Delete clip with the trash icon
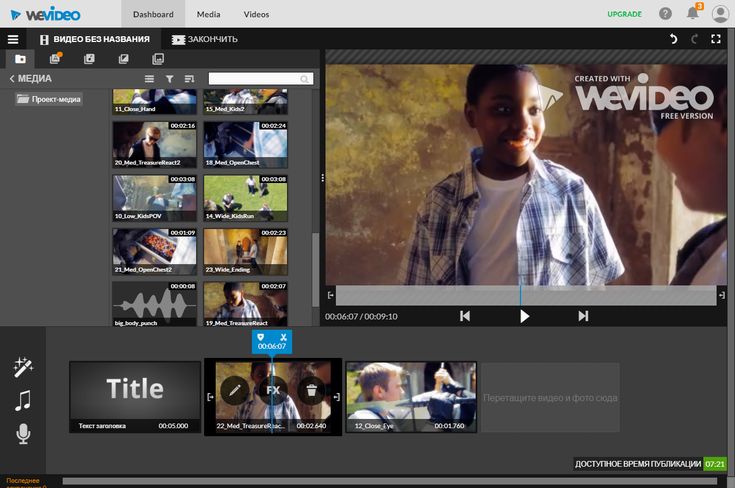Viewport: 735px width, 488px height. (x=311, y=390)
